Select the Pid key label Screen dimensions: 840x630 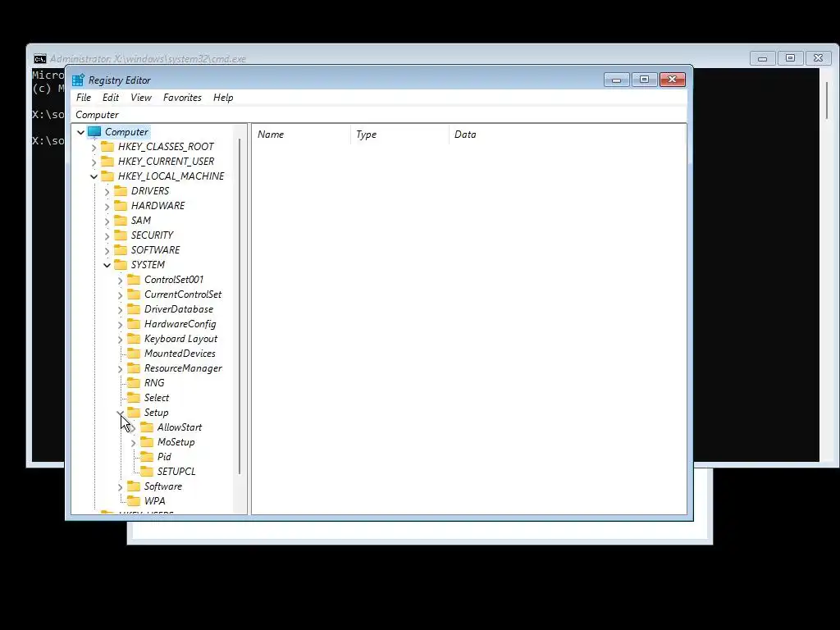pyautogui.click(x=164, y=457)
